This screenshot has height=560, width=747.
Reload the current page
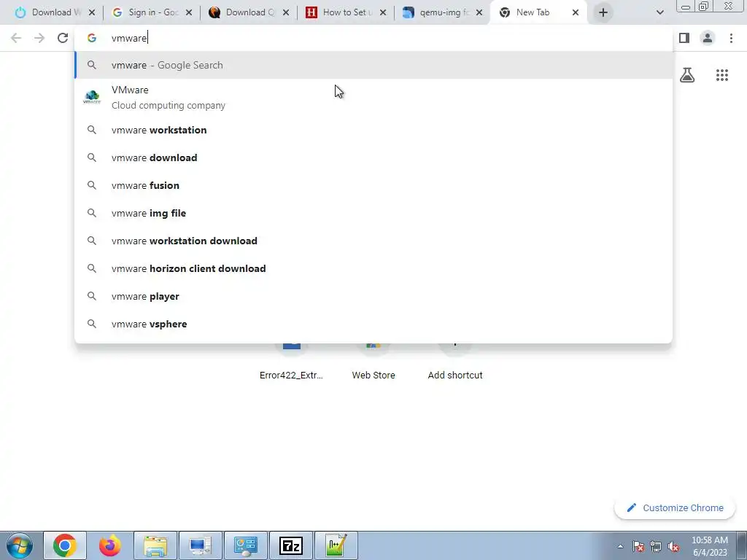pos(63,38)
